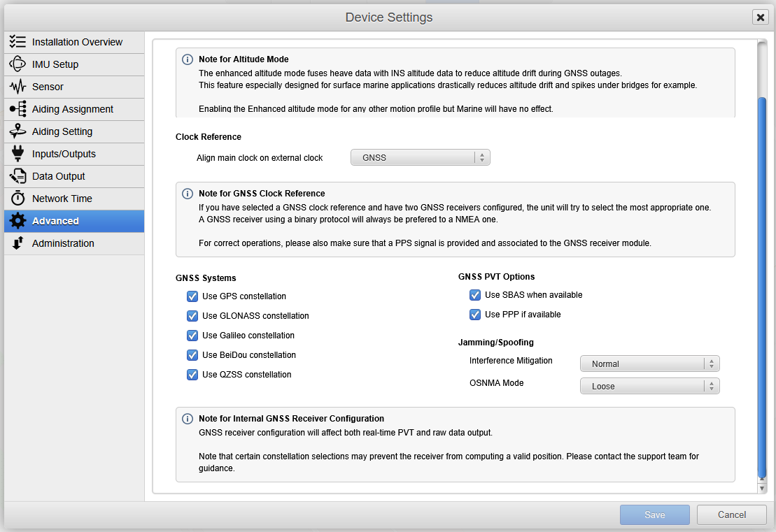Image resolution: width=776 pixels, height=532 pixels.
Task: Click the info icon for Altitude Mode note
Action: coord(187,59)
